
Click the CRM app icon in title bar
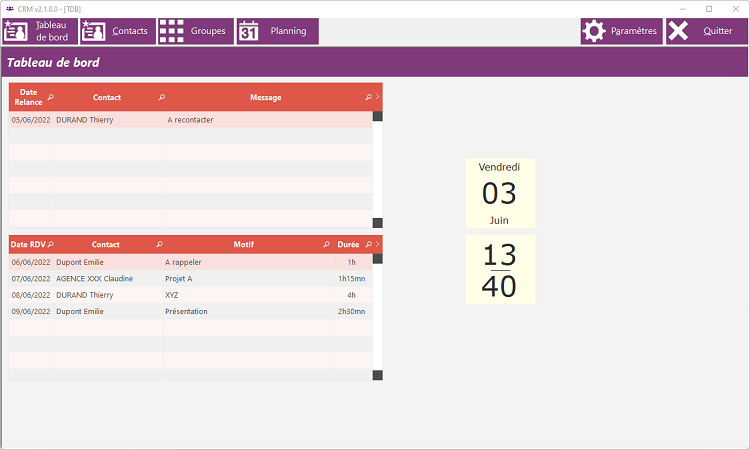tap(10, 9)
